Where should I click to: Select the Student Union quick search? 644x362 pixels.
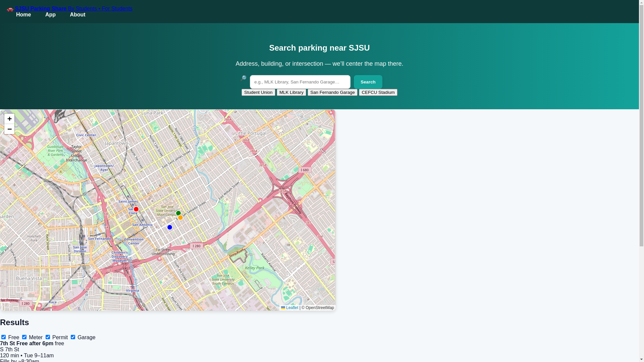tap(258, 92)
